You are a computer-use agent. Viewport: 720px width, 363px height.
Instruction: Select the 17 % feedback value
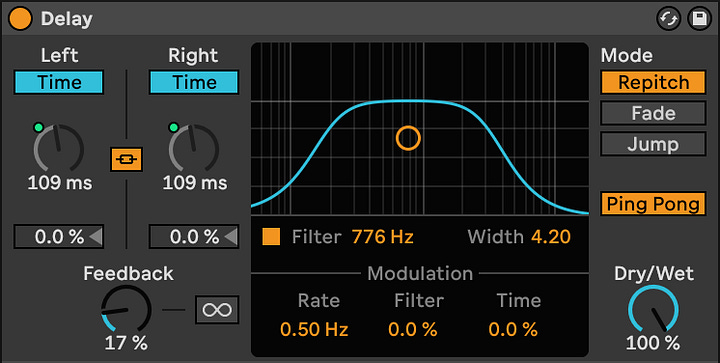coord(126,343)
